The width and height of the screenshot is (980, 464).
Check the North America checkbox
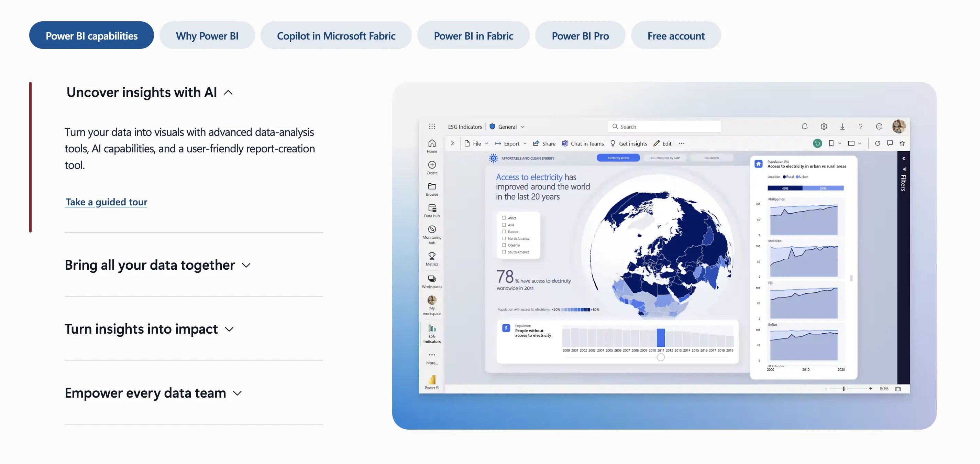pos(504,238)
